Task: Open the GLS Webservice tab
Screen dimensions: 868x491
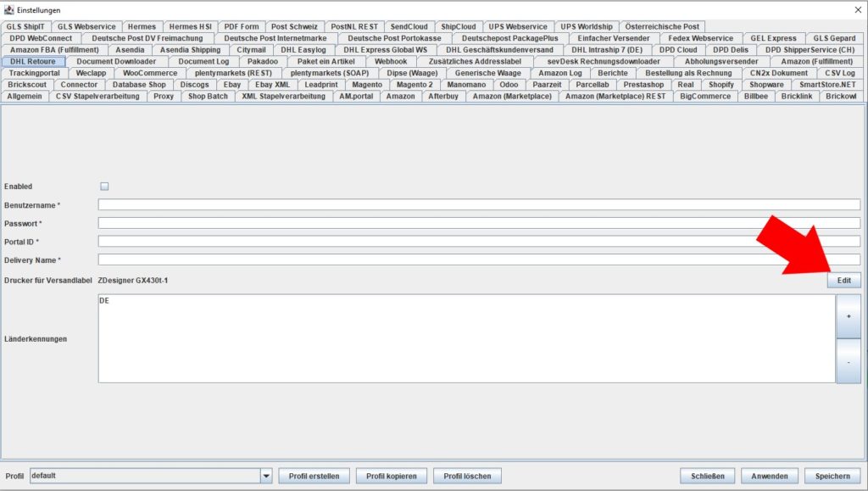Action: tap(86, 26)
